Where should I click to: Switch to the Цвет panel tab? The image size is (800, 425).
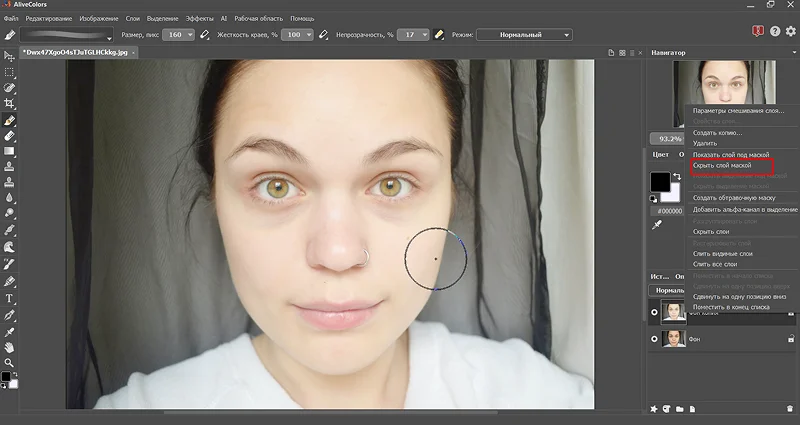660,154
